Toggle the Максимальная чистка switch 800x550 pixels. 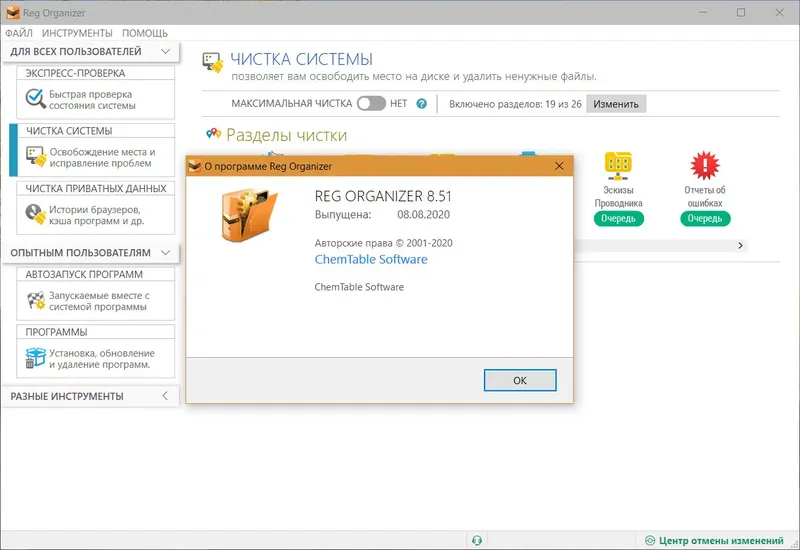tap(371, 104)
